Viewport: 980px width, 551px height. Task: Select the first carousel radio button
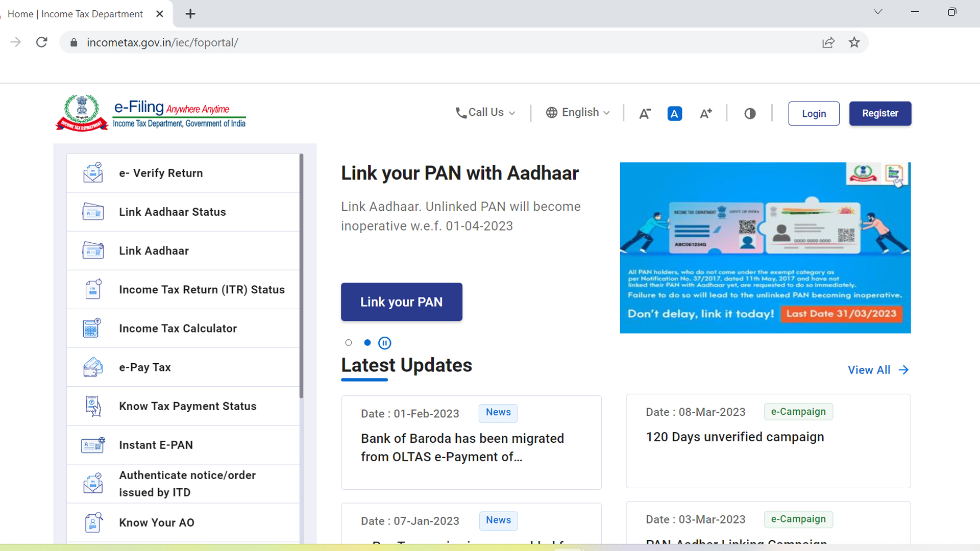tap(349, 342)
